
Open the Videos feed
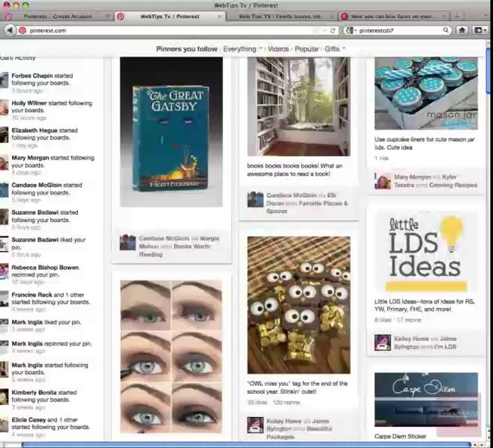click(x=278, y=49)
